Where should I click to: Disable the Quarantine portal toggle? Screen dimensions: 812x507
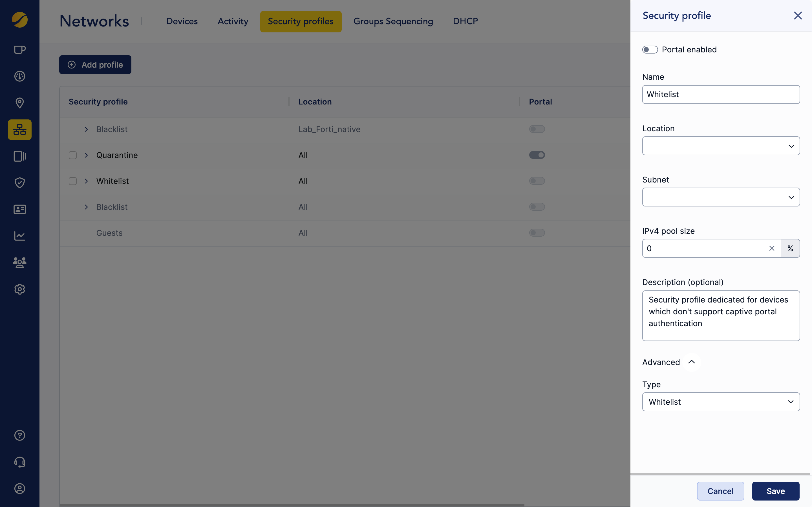coord(537,155)
